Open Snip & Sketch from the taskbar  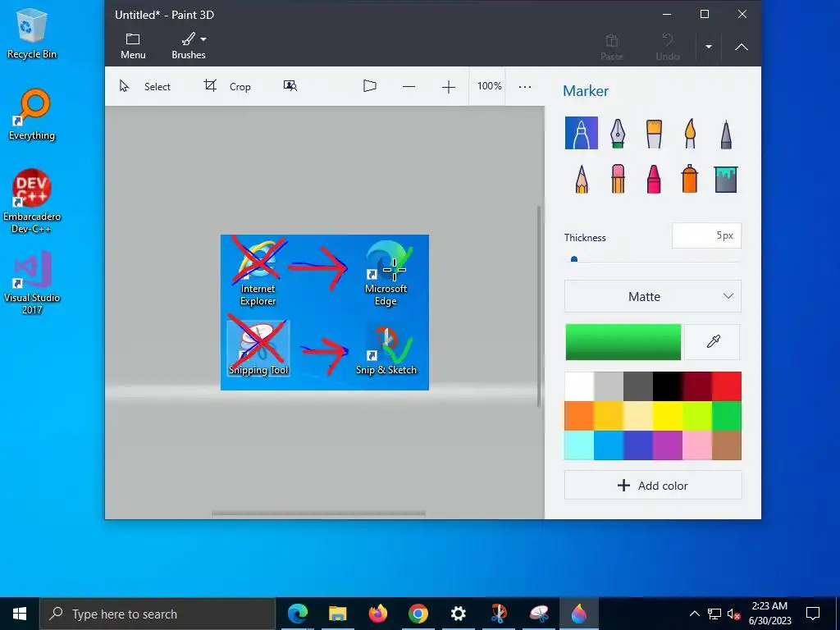498,614
